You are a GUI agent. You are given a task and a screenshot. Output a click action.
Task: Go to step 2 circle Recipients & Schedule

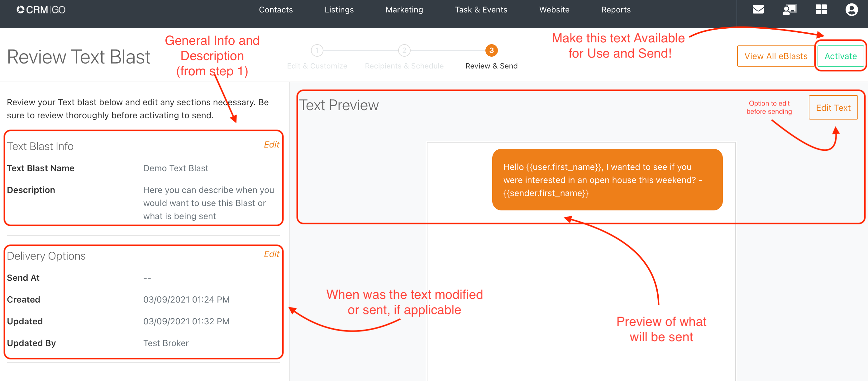tap(404, 50)
